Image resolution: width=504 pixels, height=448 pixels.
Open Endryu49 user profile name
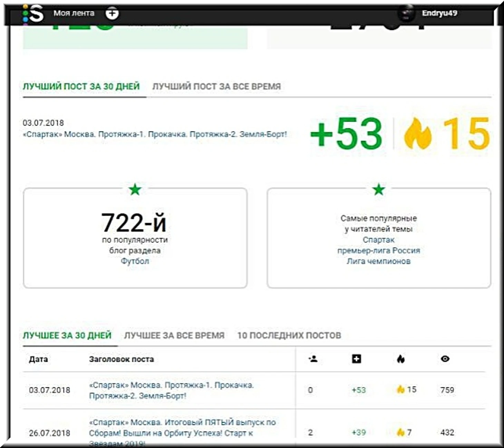click(x=439, y=13)
